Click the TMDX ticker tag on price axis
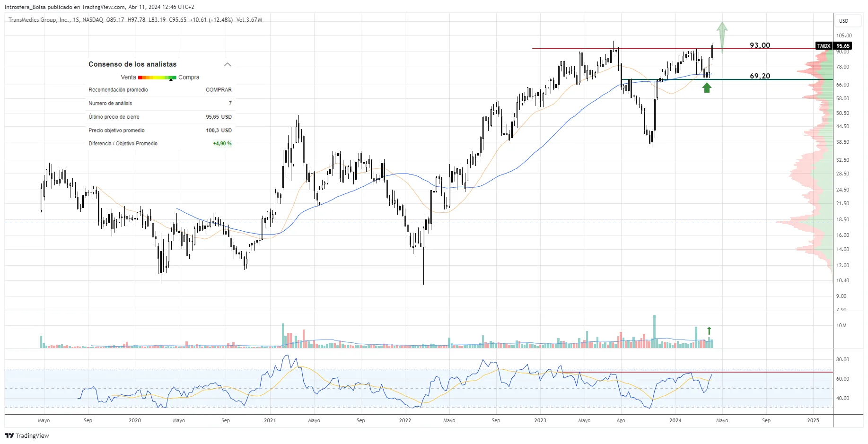Viewport: 868px width, 444px height. coord(824,46)
